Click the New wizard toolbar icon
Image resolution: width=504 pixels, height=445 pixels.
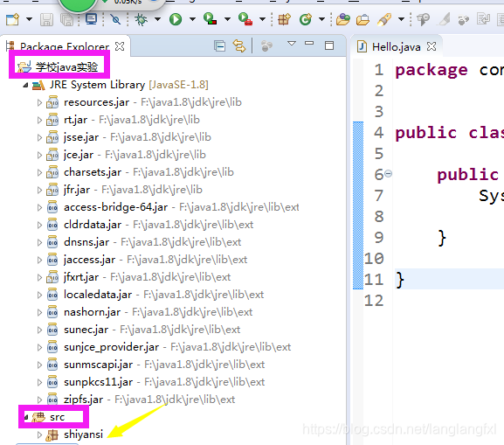[x=13, y=19]
